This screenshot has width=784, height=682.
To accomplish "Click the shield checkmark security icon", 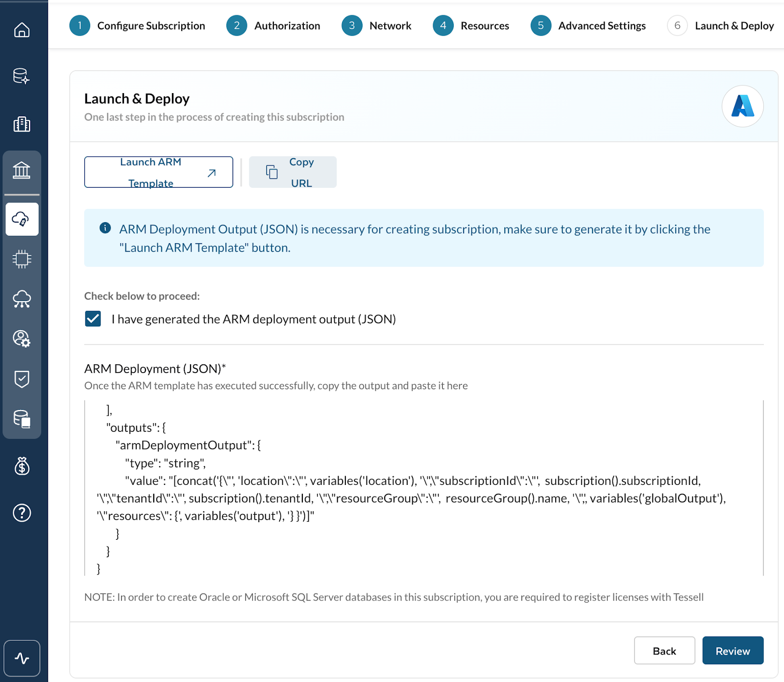I will point(22,379).
